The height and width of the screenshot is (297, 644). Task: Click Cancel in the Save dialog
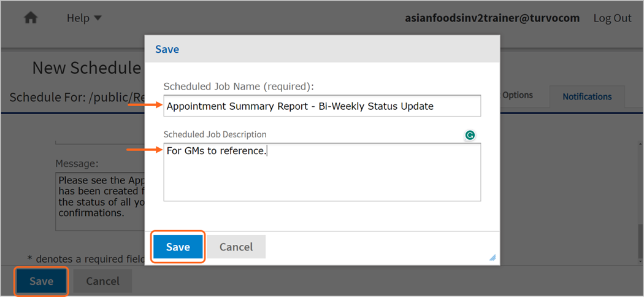tap(236, 247)
